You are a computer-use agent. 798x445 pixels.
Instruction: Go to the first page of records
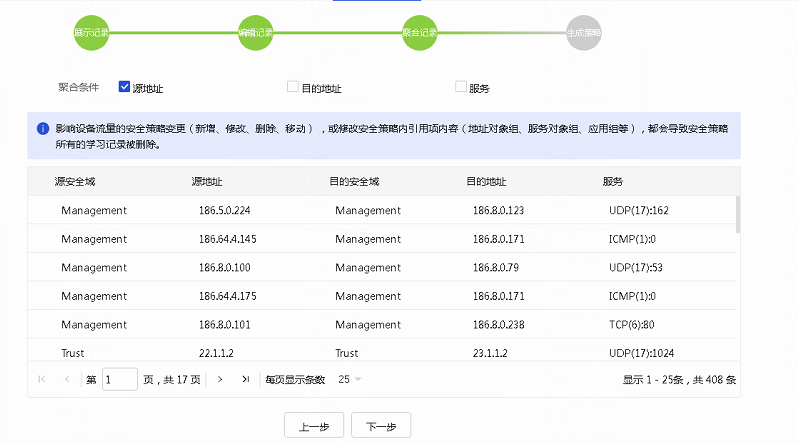42,379
